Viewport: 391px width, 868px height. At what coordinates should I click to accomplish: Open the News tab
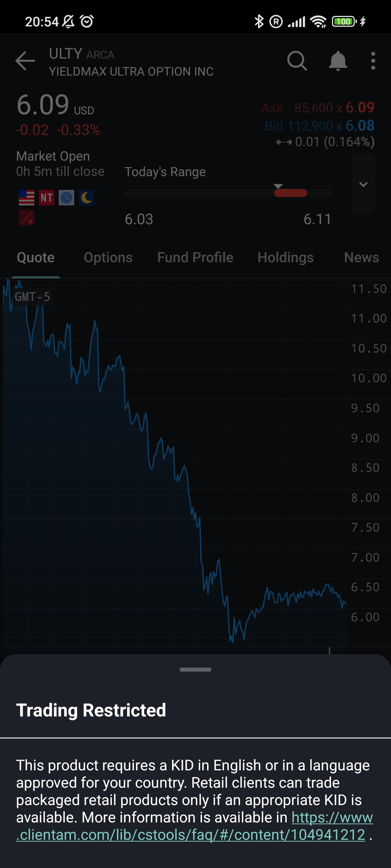(x=362, y=258)
